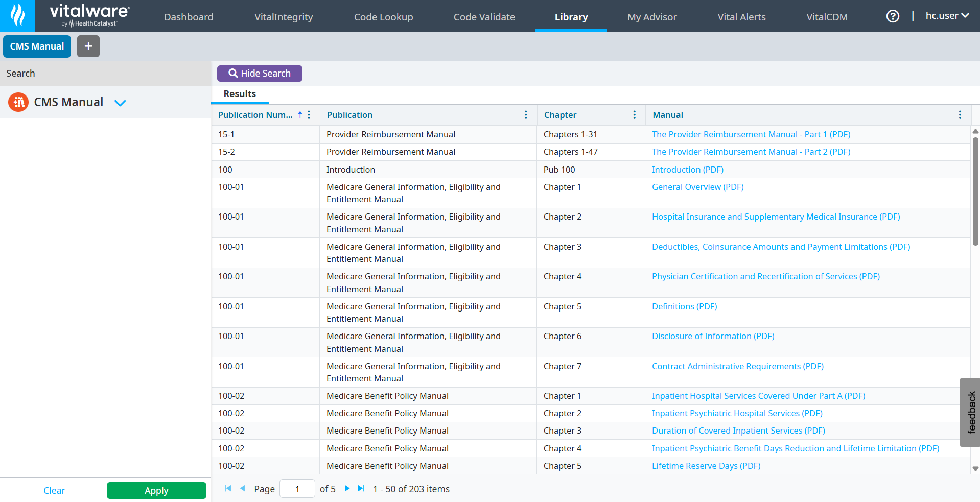Go to the previous results page arrow
The image size is (980, 502).
pos(242,489)
